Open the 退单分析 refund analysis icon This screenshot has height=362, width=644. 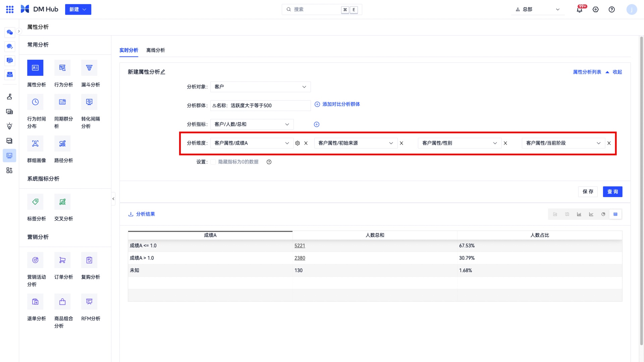pyautogui.click(x=35, y=302)
